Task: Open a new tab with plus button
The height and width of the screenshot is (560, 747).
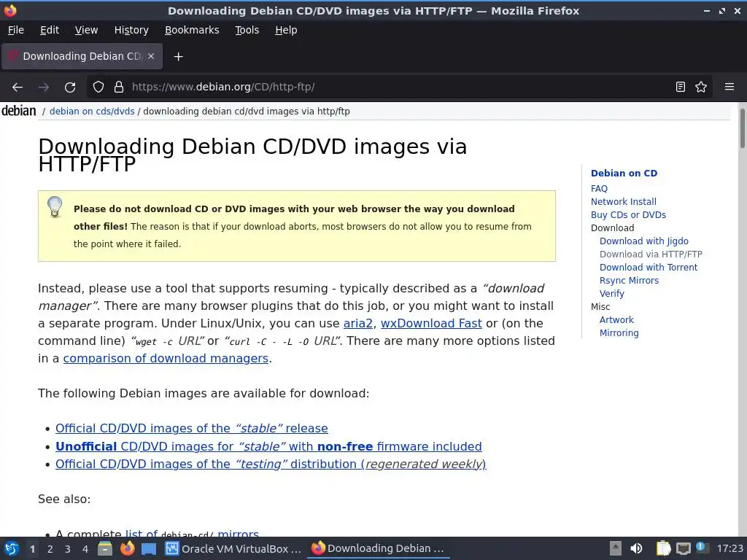Action: coord(178,57)
